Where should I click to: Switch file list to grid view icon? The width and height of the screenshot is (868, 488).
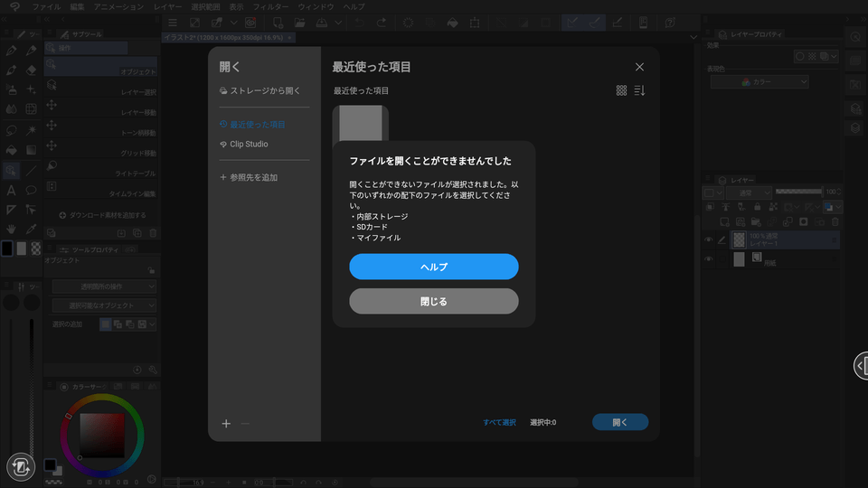tap(622, 90)
